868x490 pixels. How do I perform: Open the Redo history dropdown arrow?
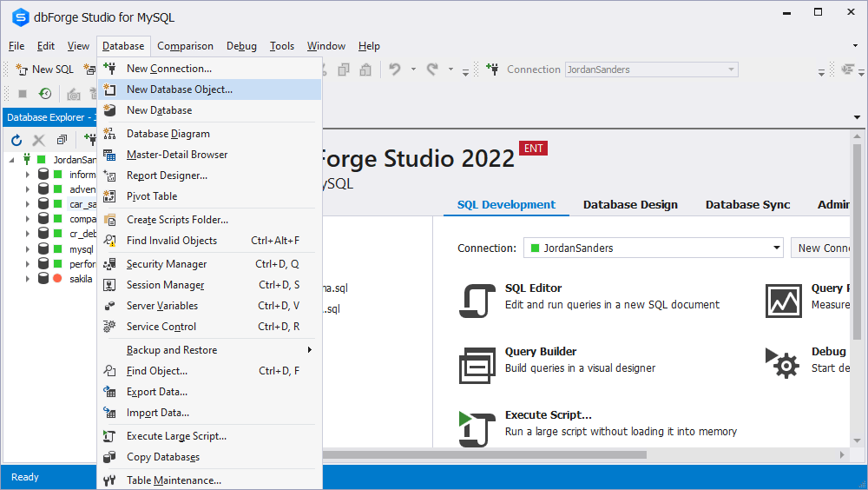(450, 70)
